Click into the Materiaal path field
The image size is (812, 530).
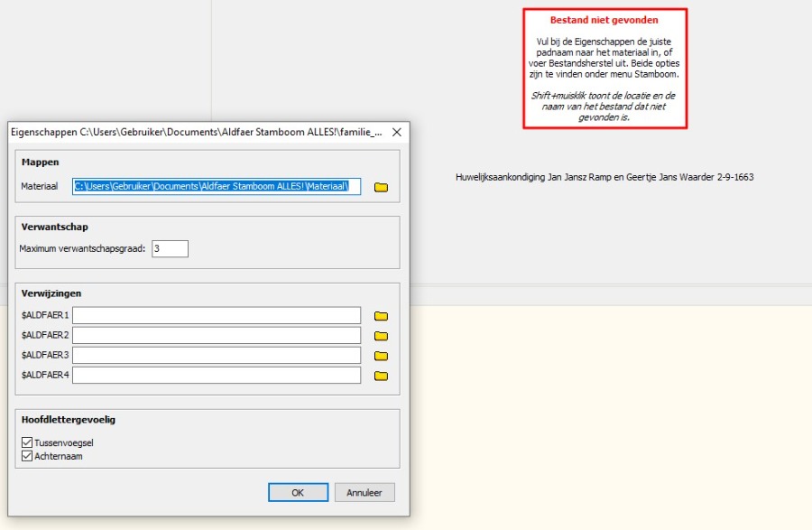click(217, 187)
